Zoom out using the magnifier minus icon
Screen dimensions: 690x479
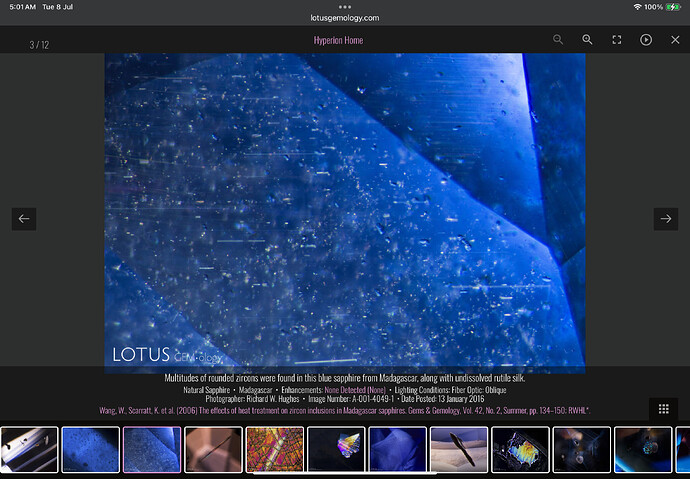coord(558,40)
